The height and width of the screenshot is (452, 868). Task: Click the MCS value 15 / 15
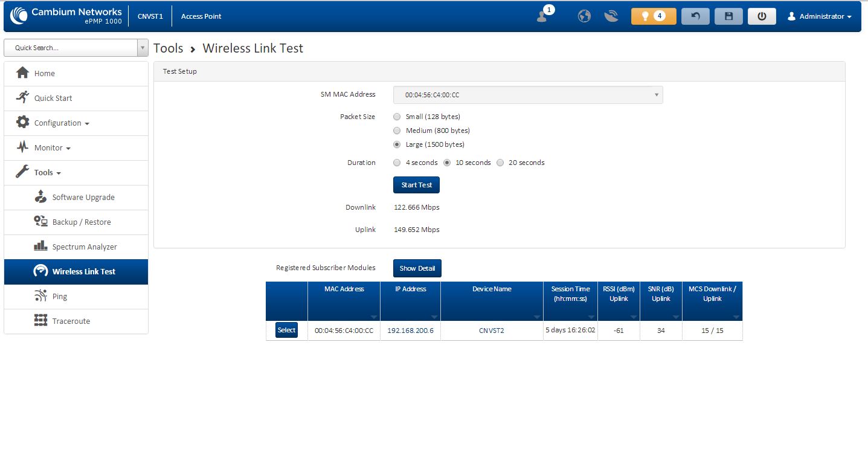pos(712,331)
